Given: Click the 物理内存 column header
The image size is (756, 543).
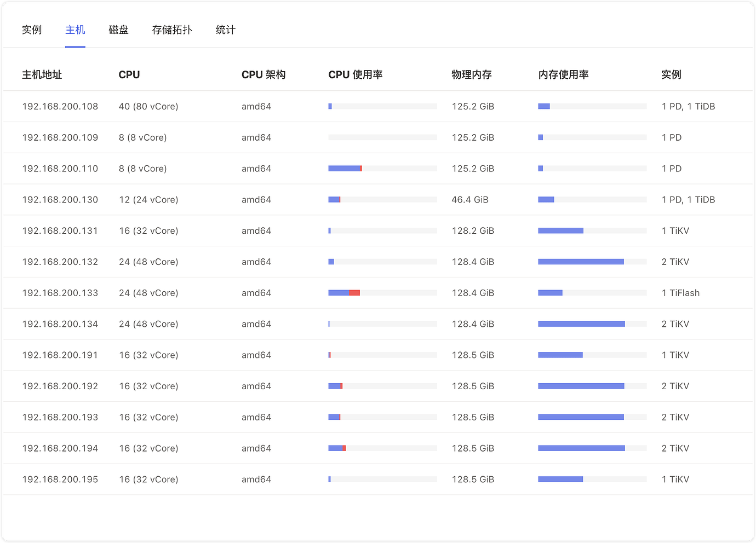Looking at the screenshot, I should [x=472, y=74].
